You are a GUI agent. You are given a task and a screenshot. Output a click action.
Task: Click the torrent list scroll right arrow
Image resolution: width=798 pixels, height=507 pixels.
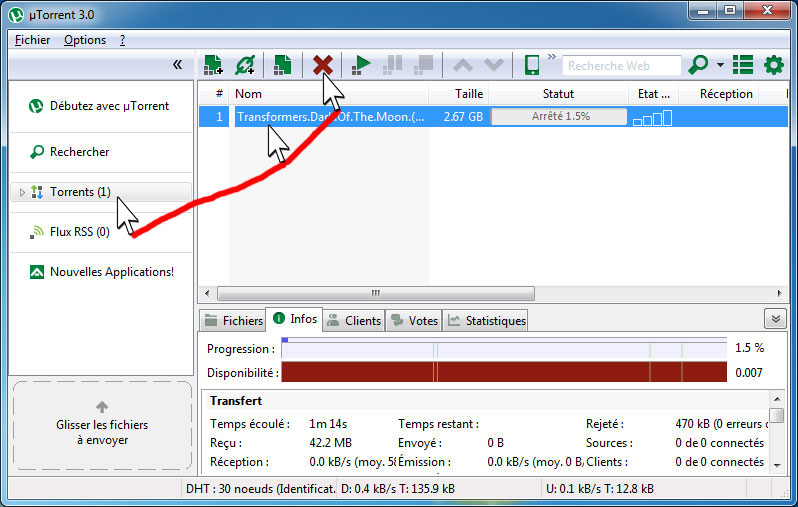(779, 293)
